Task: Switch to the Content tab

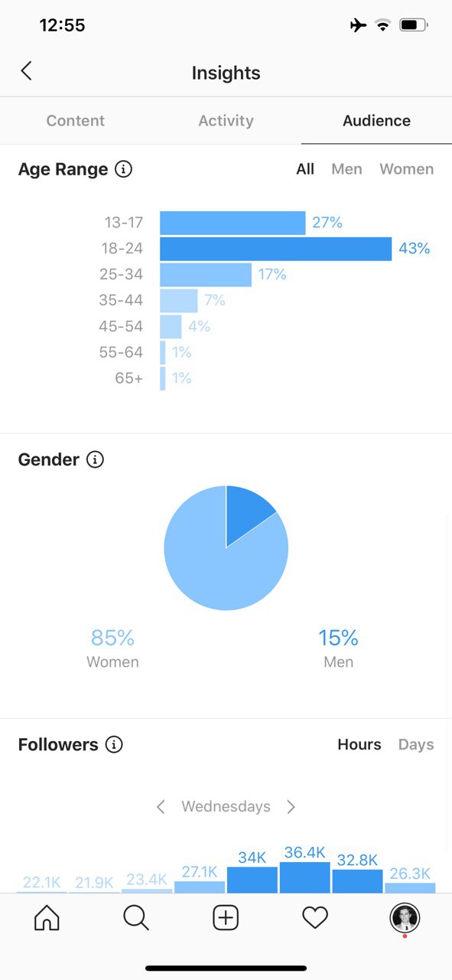Action: tap(76, 120)
